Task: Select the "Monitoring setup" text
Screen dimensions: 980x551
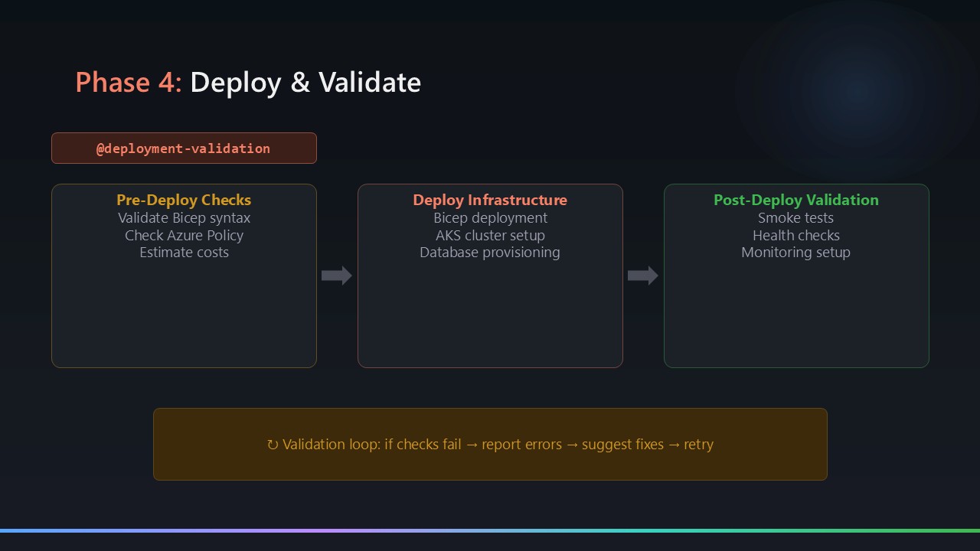Action: [796, 253]
